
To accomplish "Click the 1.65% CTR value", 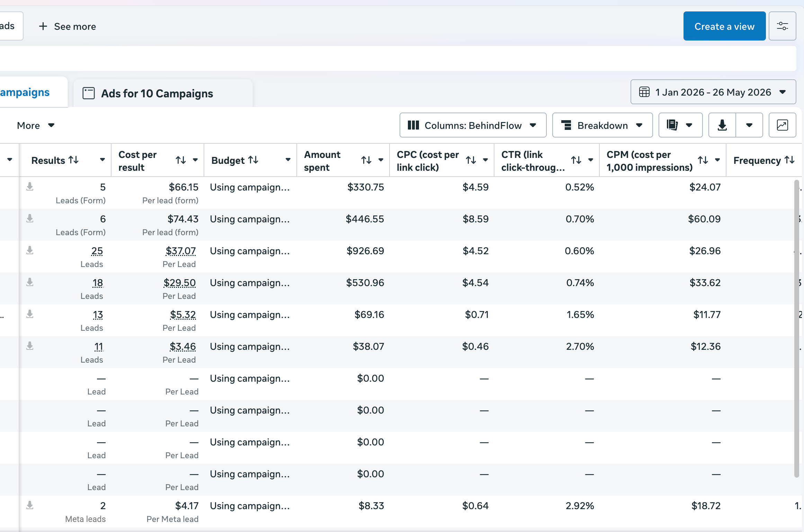I will coord(580,314).
